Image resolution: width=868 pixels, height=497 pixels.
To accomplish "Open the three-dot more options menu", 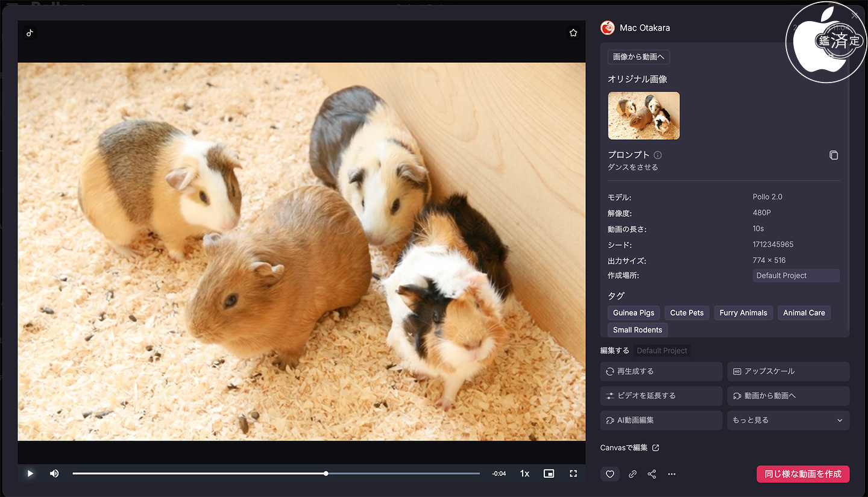I will (x=671, y=474).
